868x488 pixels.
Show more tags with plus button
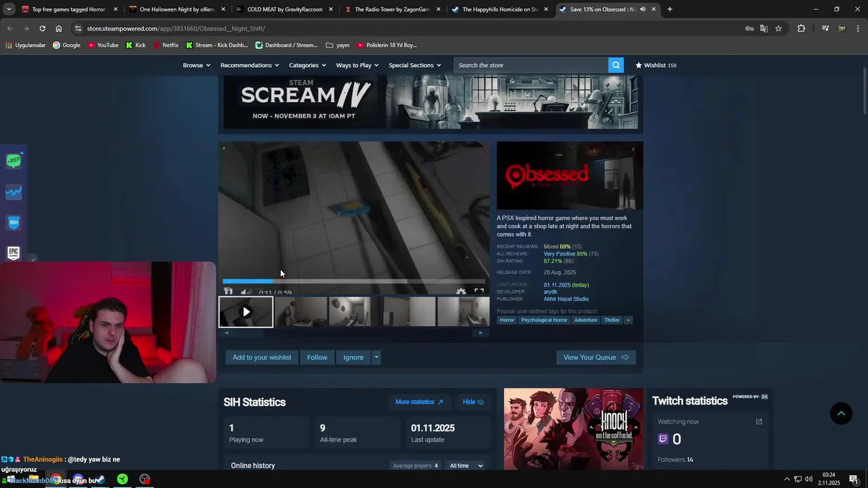(628, 320)
